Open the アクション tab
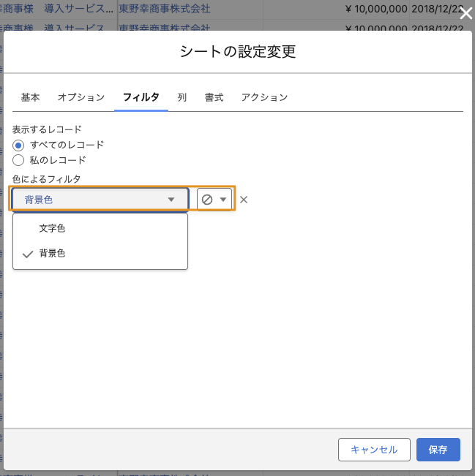Screen dimensions: 475x476 coord(264,97)
